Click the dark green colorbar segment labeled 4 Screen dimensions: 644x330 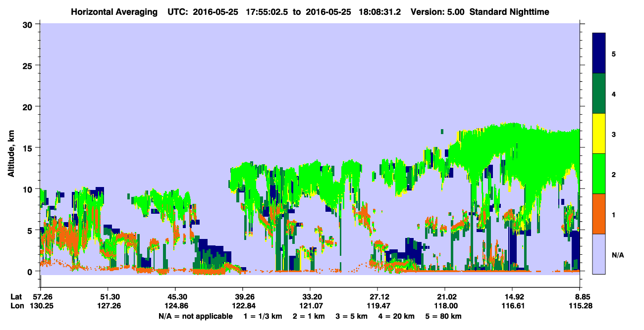[x=599, y=94]
